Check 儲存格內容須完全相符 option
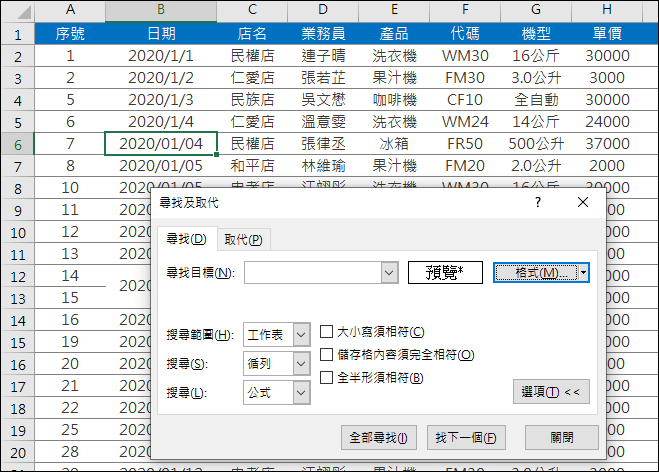The image size is (659, 472). (327, 354)
